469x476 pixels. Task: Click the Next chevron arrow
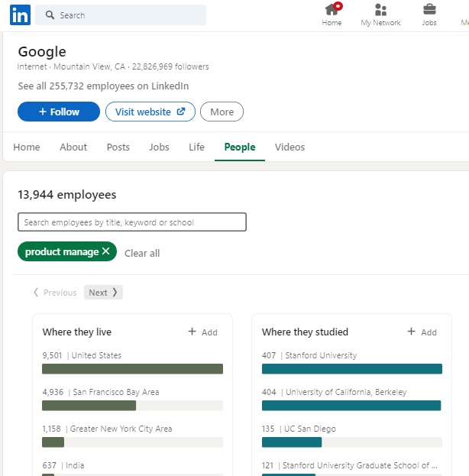pyautogui.click(x=115, y=293)
